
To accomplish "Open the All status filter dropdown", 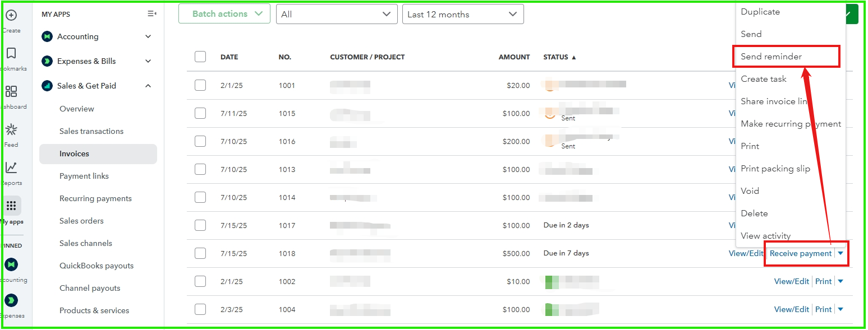I will pyautogui.click(x=337, y=13).
